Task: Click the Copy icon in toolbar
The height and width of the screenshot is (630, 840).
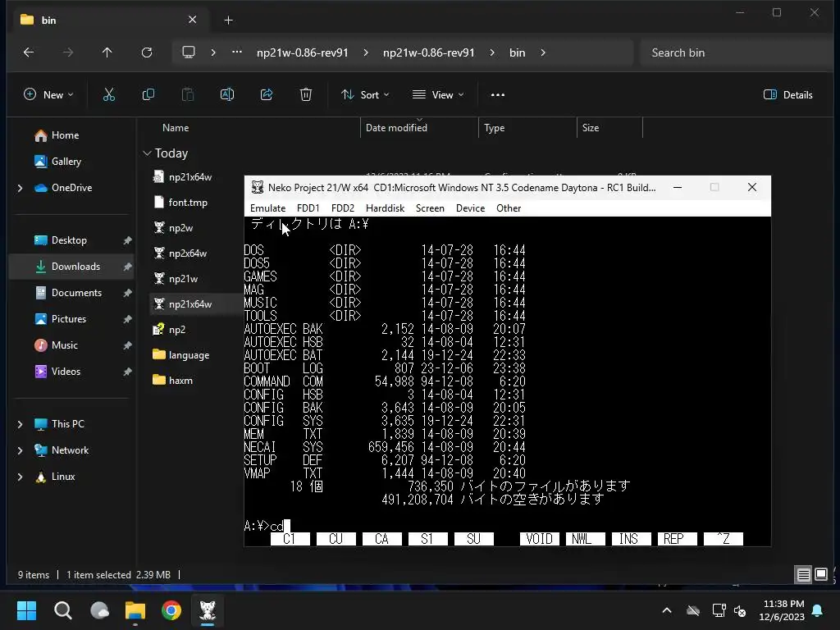Action: coord(148,95)
